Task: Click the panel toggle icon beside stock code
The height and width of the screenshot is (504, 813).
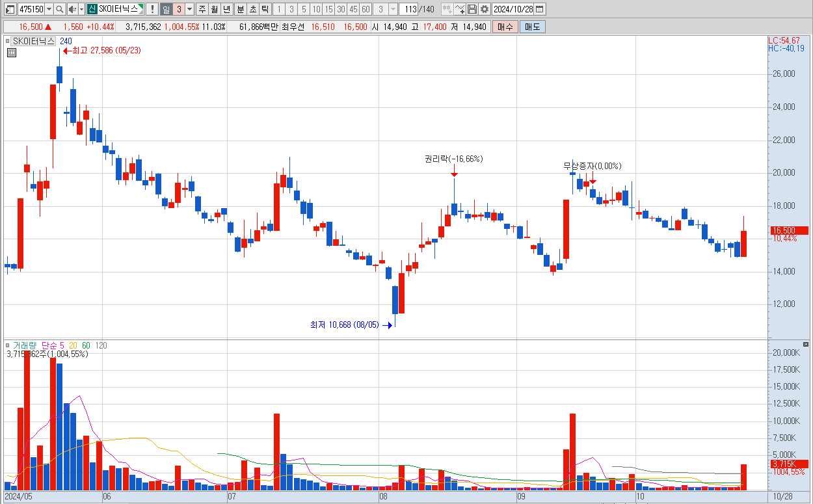Action: point(10,9)
